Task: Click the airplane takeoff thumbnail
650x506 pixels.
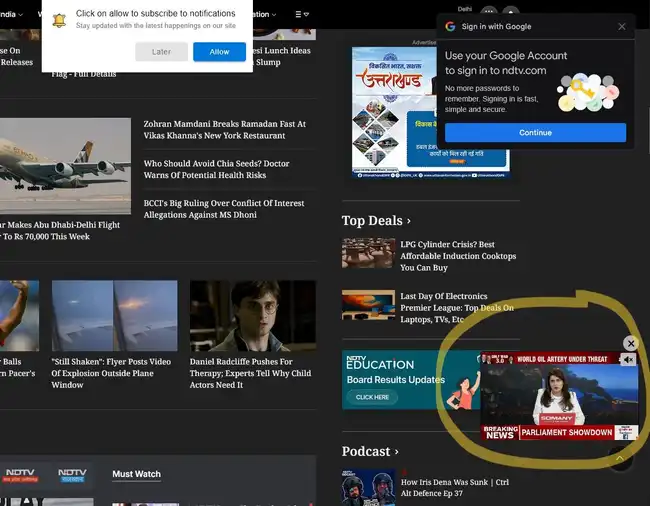Action: tap(65, 166)
